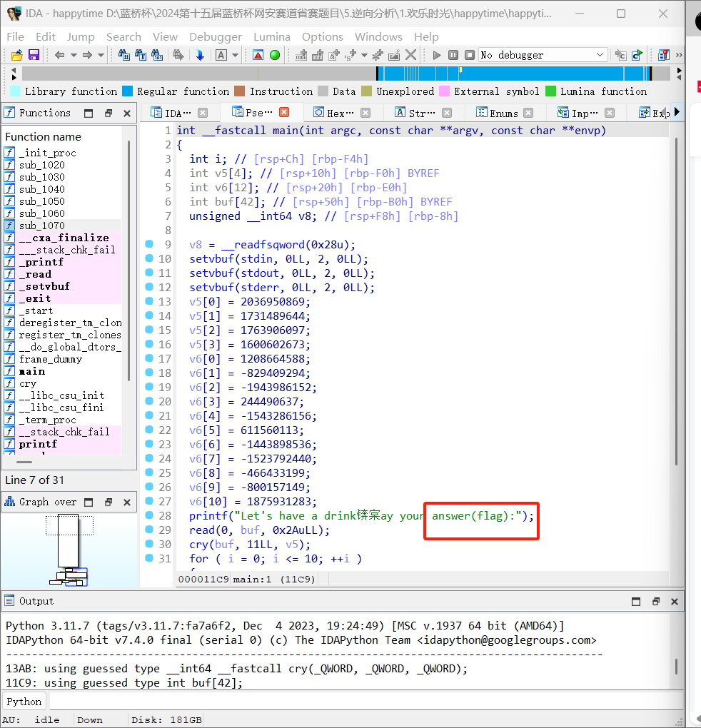Open the File menu
The height and width of the screenshot is (728, 701).
point(15,36)
